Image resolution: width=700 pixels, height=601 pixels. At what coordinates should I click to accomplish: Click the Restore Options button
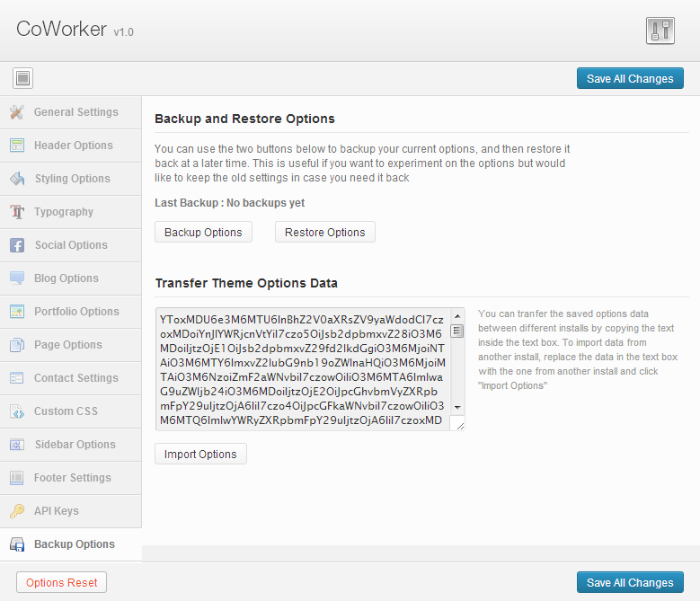tap(325, 232)
